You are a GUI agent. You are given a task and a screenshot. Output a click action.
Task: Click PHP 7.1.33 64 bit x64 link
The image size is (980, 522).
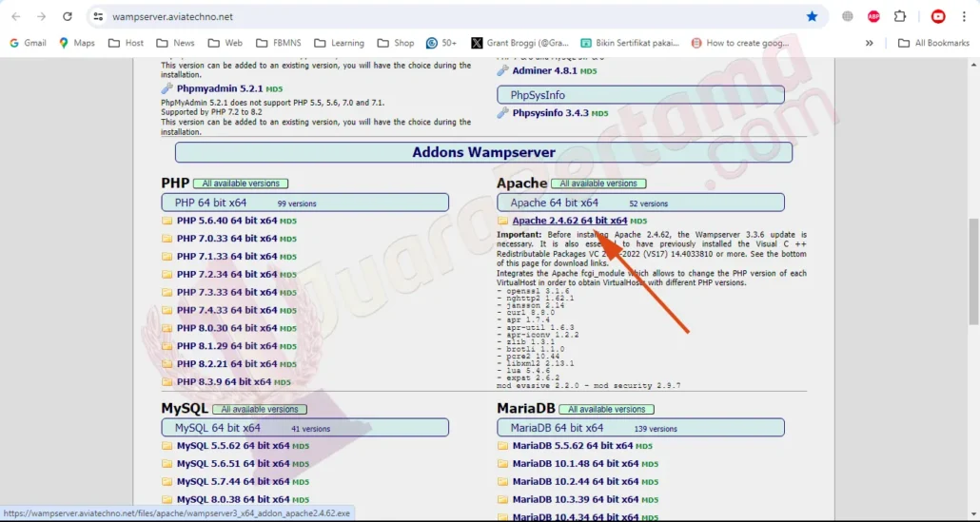(x=226, y=256)
